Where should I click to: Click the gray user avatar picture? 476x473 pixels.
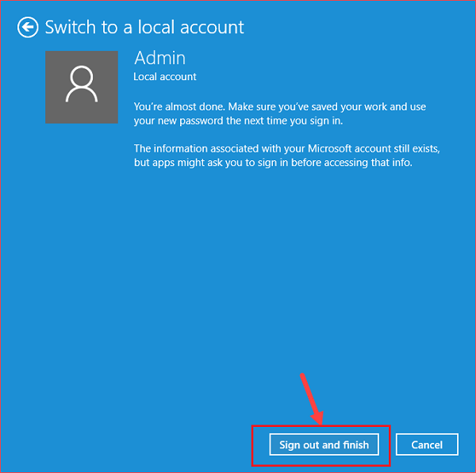(82, 87)
